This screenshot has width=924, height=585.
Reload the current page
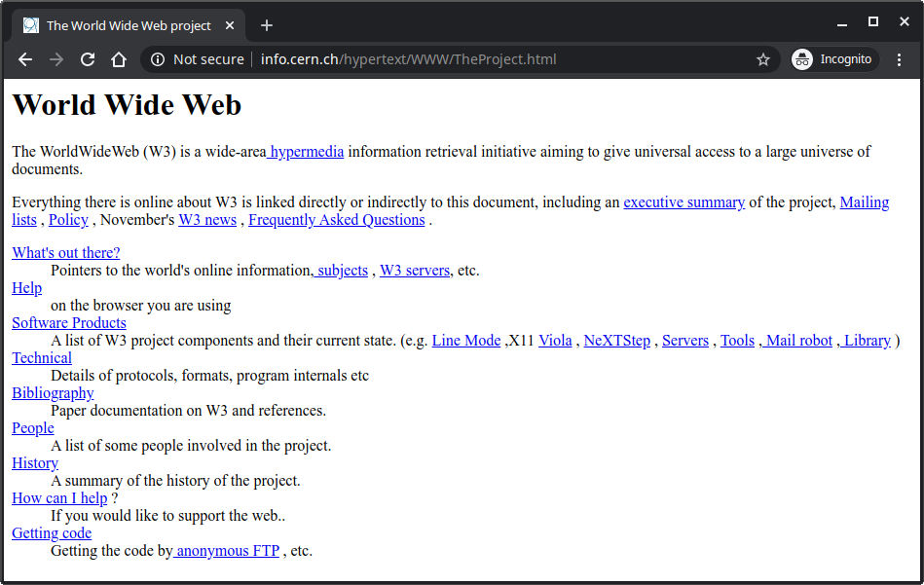click(87, 59)
